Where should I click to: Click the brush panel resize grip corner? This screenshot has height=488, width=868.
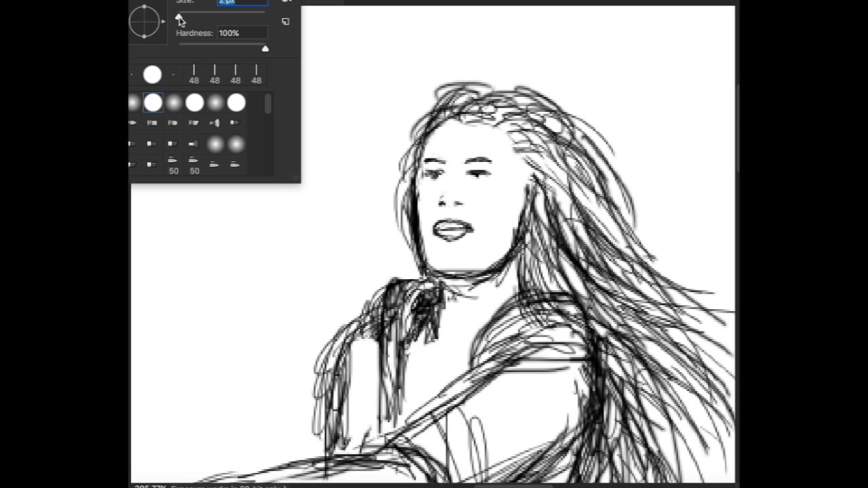coord(296,178)
